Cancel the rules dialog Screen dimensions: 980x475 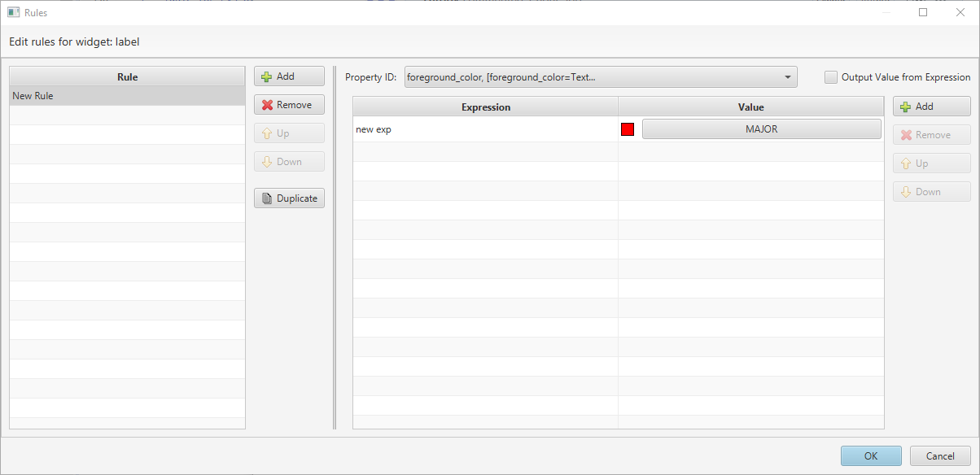(x=940, y=455)
